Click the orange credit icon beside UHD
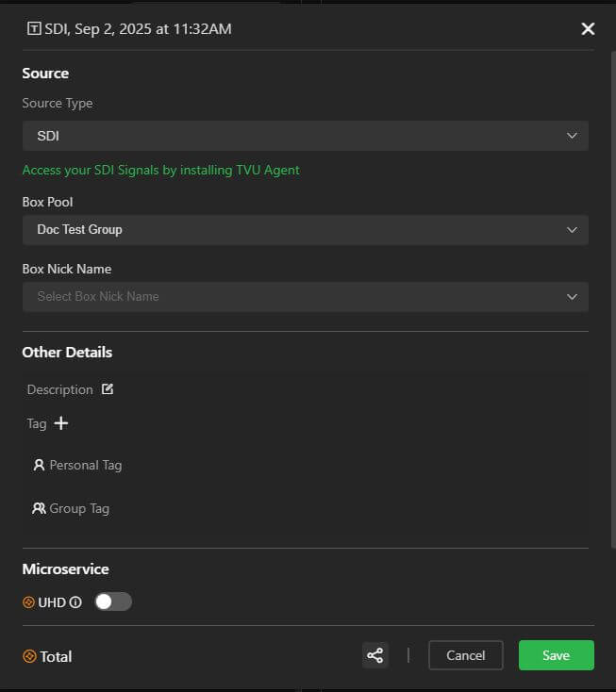616x692 pixels. pyautogui.click(x=28, y=602)
